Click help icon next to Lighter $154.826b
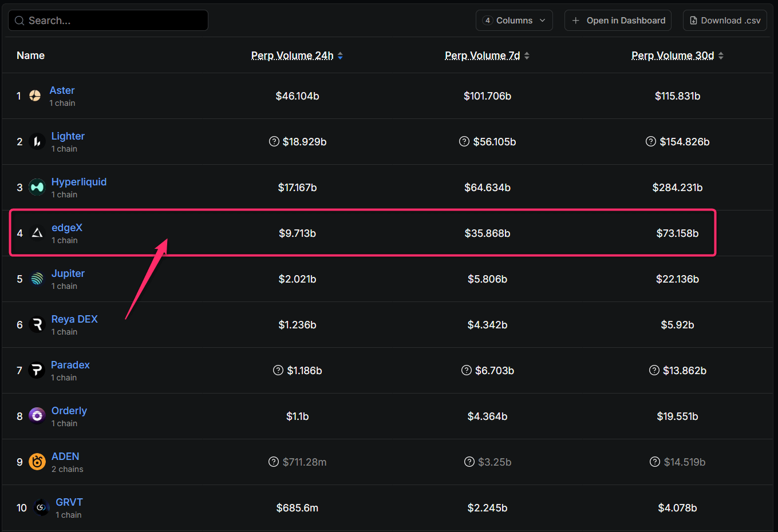 (x=651, y=141)
